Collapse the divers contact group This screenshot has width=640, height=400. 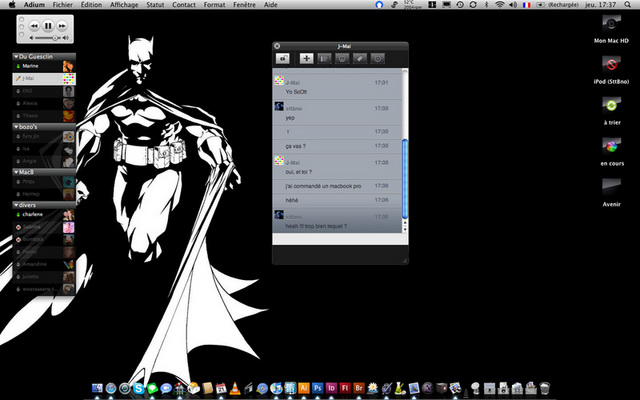click(16, 205)
